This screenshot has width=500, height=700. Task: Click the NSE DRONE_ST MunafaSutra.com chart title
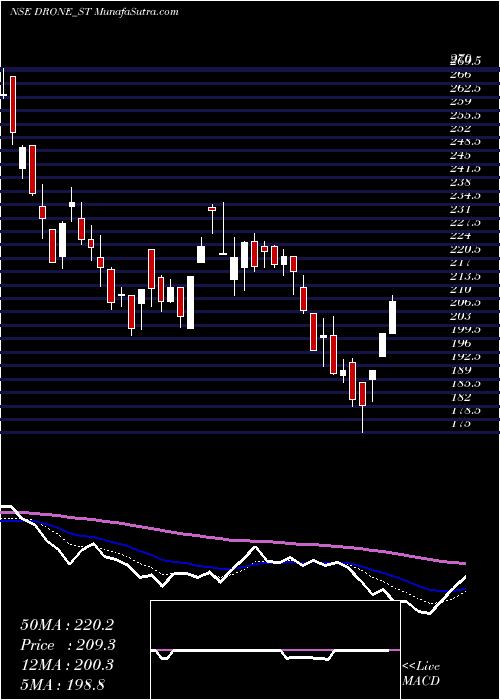tap(94, 12)
